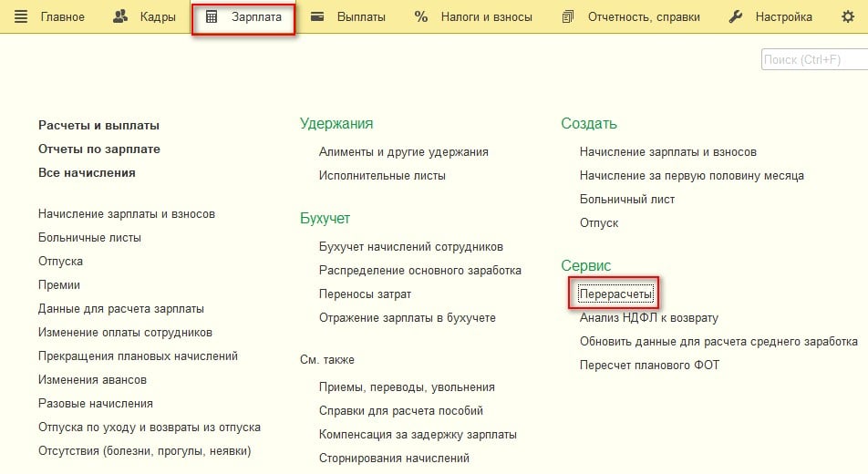Click the percent icon for Налоги и взносы

[x=421, y=16]
